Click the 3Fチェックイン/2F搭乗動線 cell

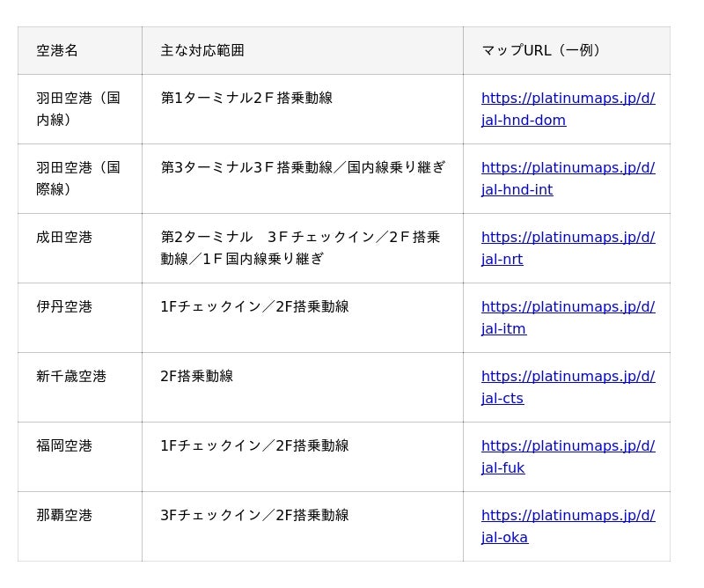pos(254,516)
